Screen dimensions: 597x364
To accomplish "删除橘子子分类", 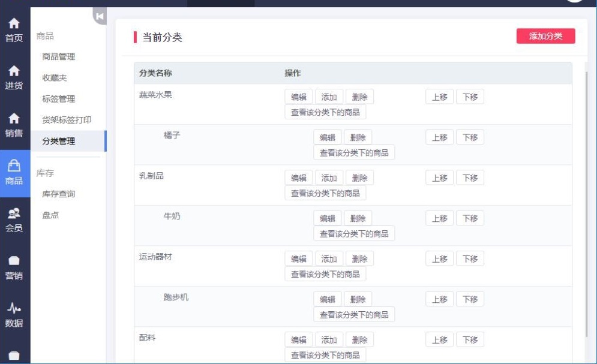I will pos(358,137).
